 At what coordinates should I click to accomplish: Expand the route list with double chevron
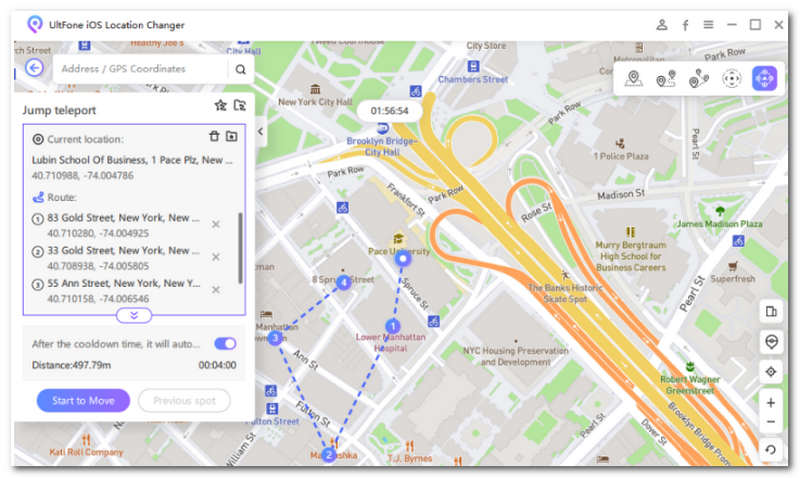(133, 315)
